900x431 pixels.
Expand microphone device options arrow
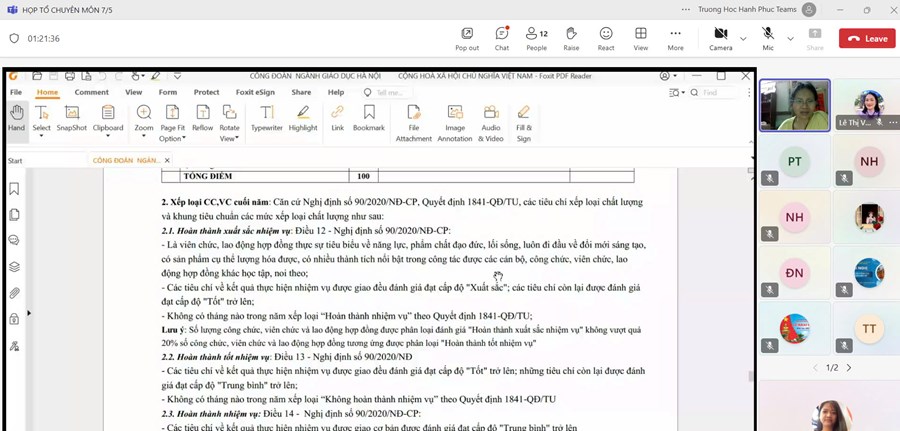point(790,38)
